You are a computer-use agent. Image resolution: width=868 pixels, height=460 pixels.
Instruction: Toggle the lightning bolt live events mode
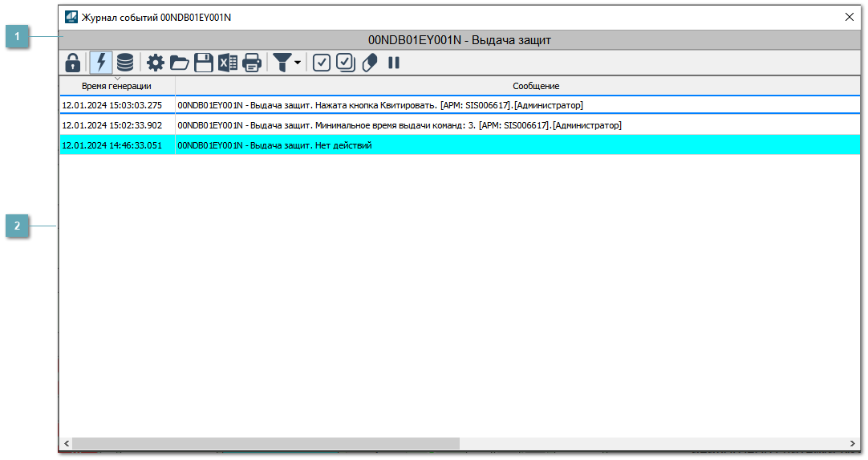[x=101, y=63]
